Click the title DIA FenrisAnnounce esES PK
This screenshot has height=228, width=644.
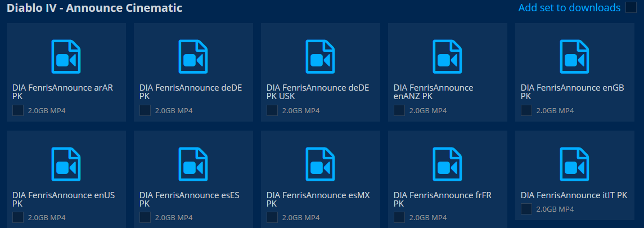coord(190,199)
